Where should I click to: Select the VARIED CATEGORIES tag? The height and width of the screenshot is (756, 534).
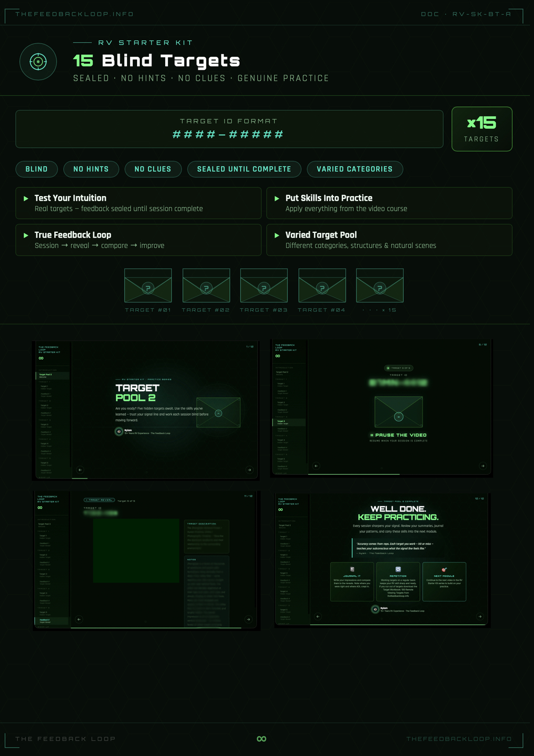355,169
